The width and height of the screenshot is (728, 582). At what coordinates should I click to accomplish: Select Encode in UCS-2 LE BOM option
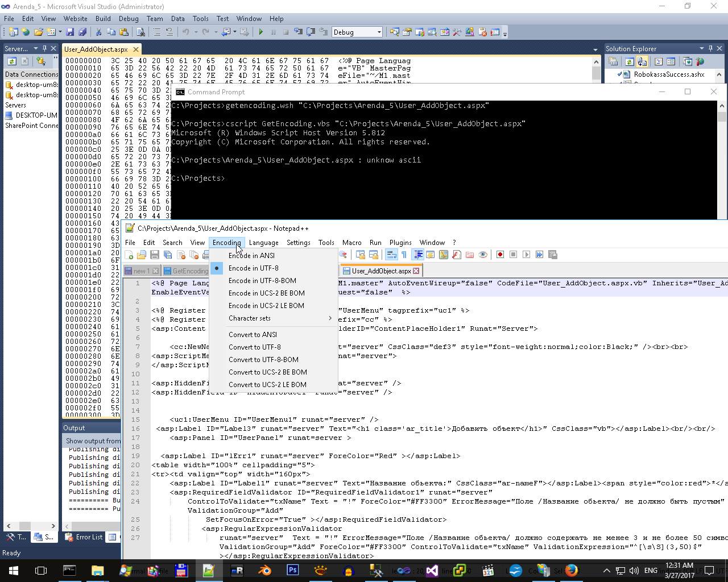click(266, 306)
